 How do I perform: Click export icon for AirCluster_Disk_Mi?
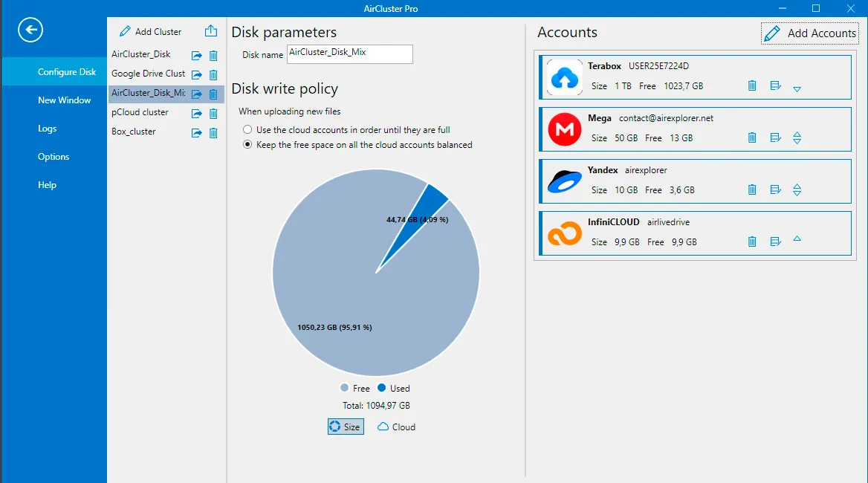pyautogui.click(x=196, y=94)
